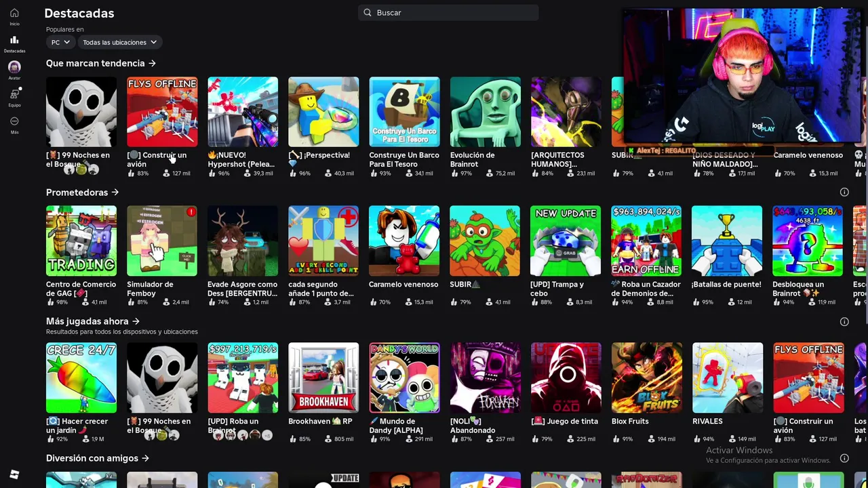The width and height of the screenshot is (868, 488).
Task: Open the Que marcan tendencia section link
Action: 100,63
